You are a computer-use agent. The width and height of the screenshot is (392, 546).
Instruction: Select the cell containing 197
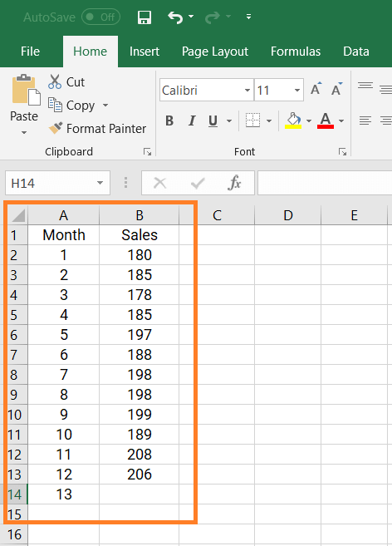click(140, 335)
